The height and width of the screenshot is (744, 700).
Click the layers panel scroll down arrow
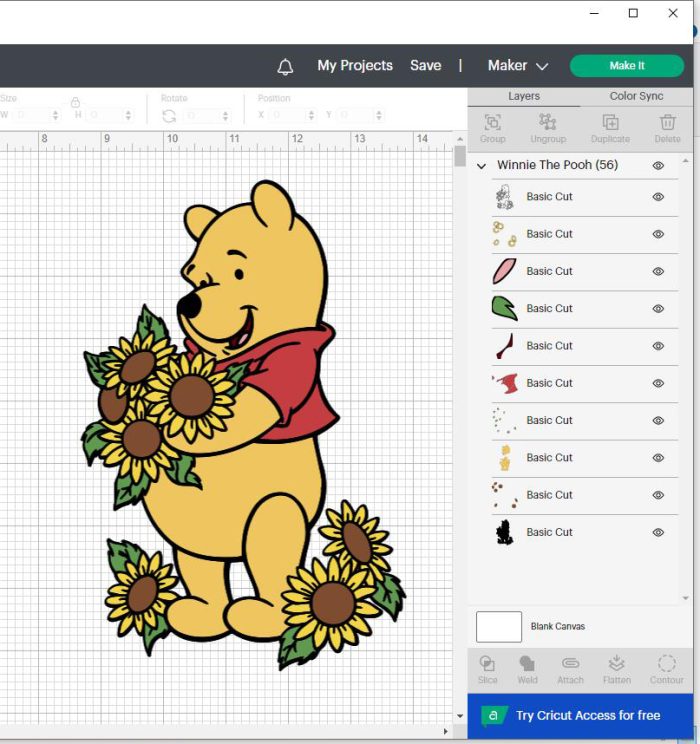[685, 598]
